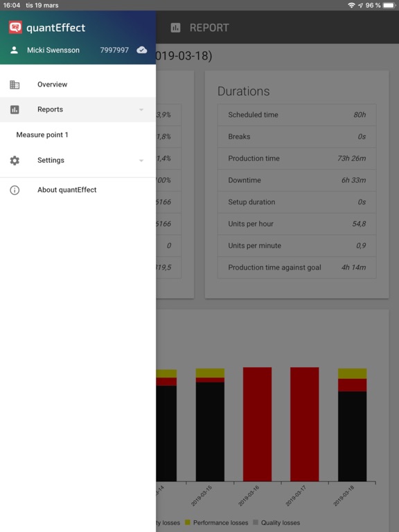Tap the 16:04 clock in status bar

[12, 6]
